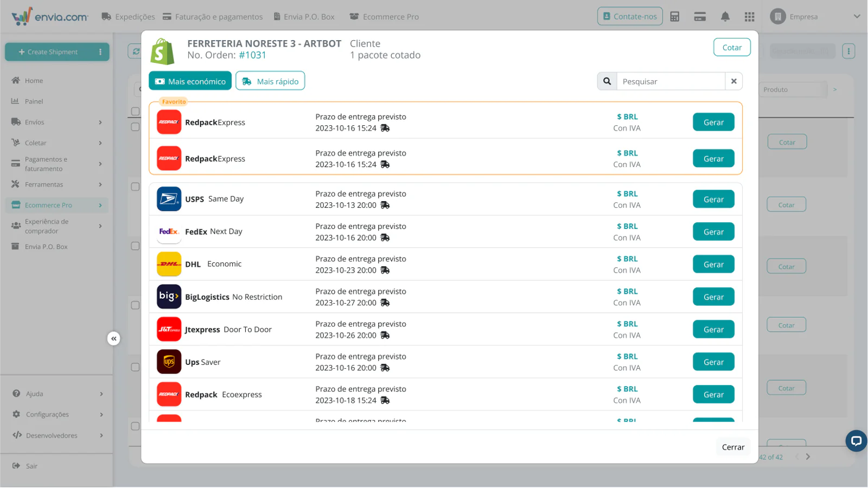Open the support chat bubble
The image size is (868, 488).
point(856,441)
